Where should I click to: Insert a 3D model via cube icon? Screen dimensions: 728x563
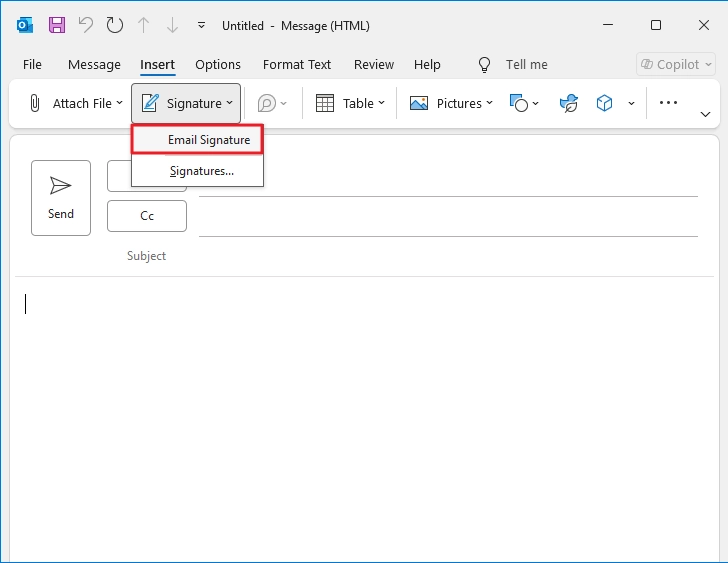pos(604,103)
